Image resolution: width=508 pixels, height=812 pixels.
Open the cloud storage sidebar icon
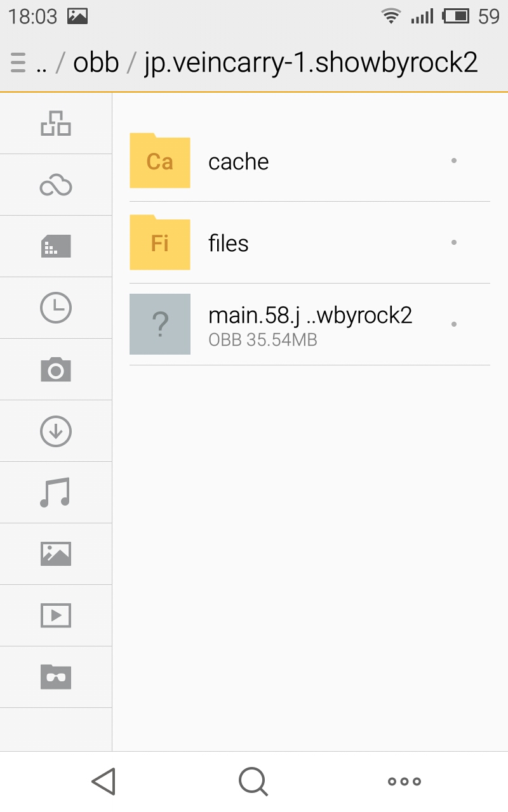point(56,185)
